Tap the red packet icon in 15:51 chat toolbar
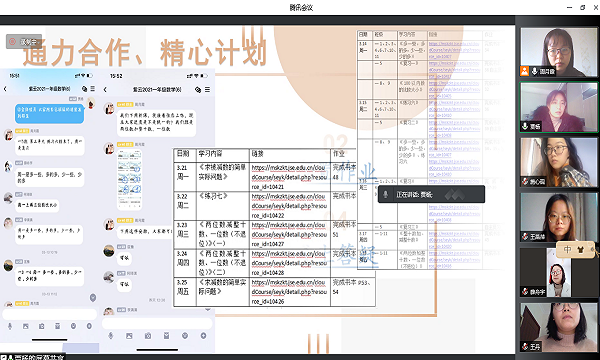The width and height of the screenshot is (600, 360). (57, 326)
